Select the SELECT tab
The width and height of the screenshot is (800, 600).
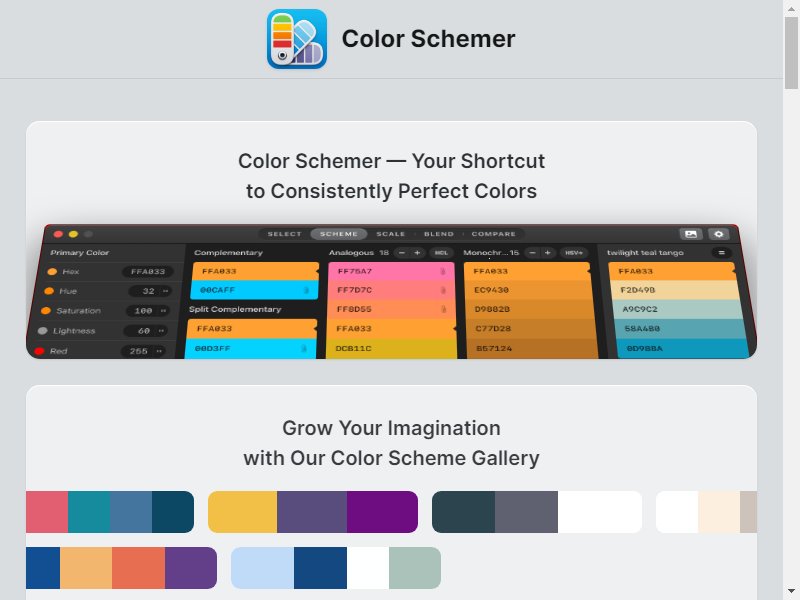[285, 234]
